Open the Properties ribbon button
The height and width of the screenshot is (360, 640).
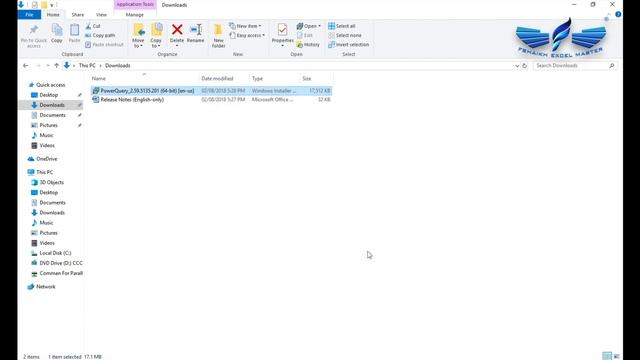pyautogui.click(x=282, y=35)
